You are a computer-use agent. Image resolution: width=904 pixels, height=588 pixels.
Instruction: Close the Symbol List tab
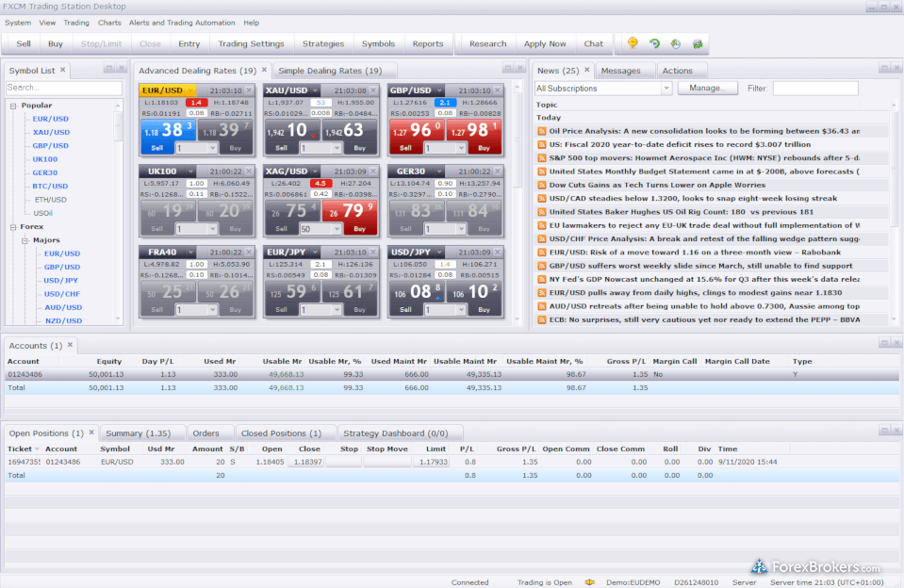click(63, 70)
